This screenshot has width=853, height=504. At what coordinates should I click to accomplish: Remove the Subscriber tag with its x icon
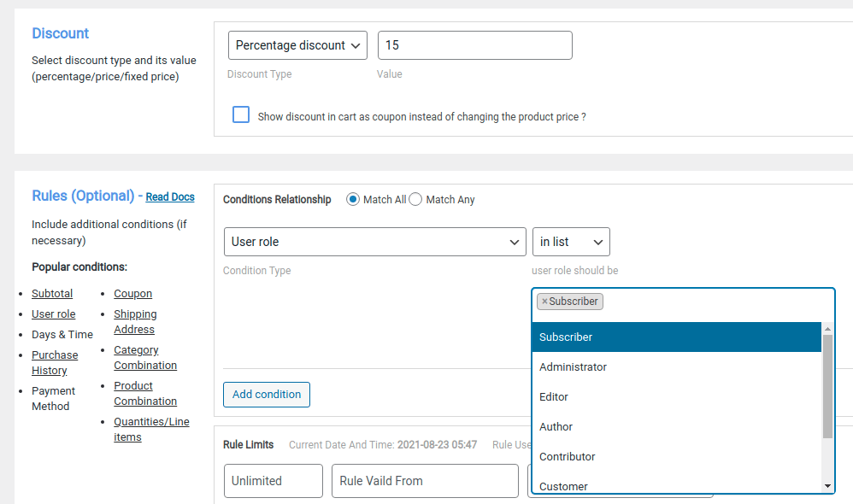(x=544, y=302)
